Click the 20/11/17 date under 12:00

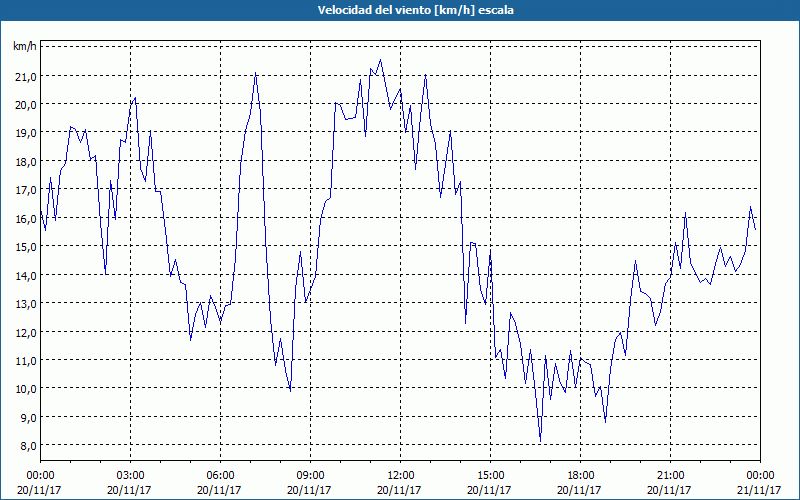(x=401, y=490)
